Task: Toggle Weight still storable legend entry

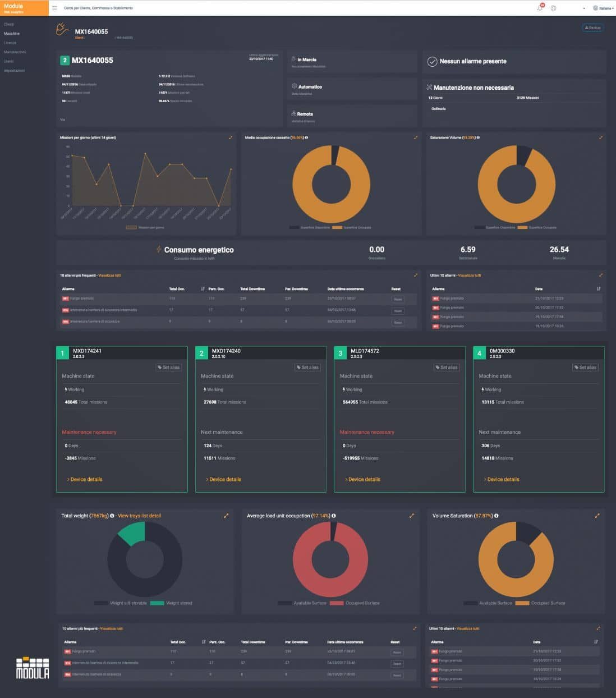Action: click(x=121, y=603)
